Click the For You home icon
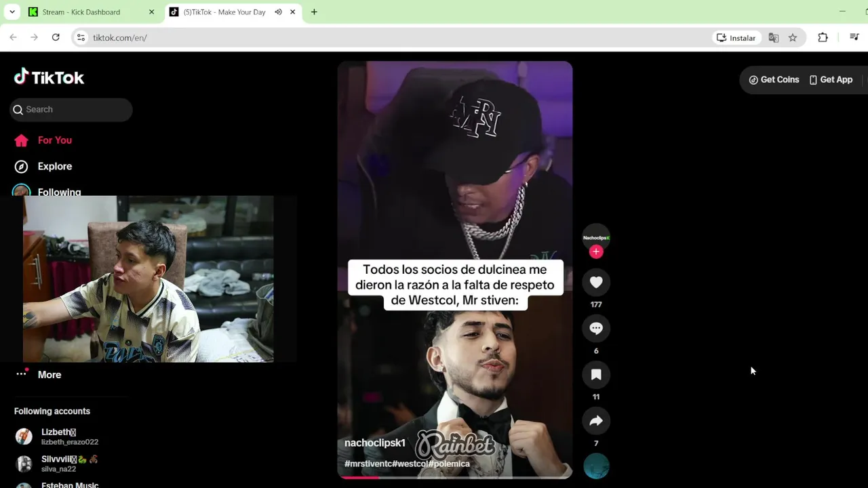The height and width of the screenshot is (488, 868). point(22,140)
